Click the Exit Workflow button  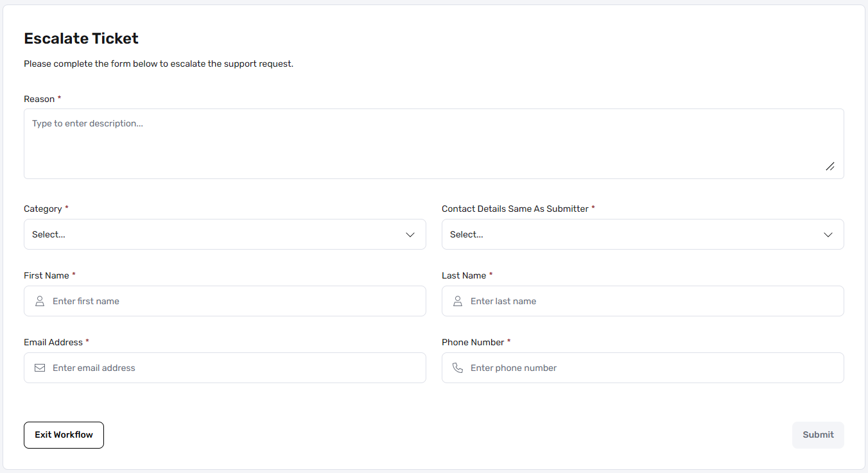coord(64,435)
